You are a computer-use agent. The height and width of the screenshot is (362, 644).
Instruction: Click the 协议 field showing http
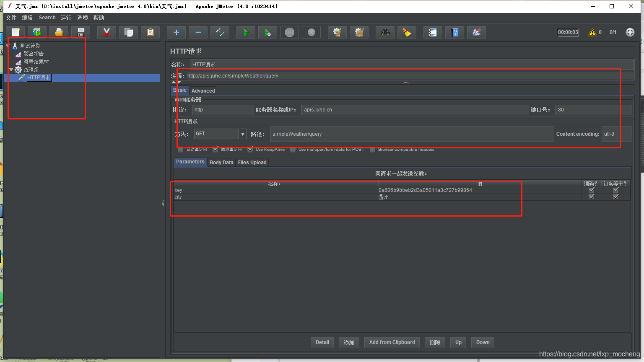pos(223,110)
